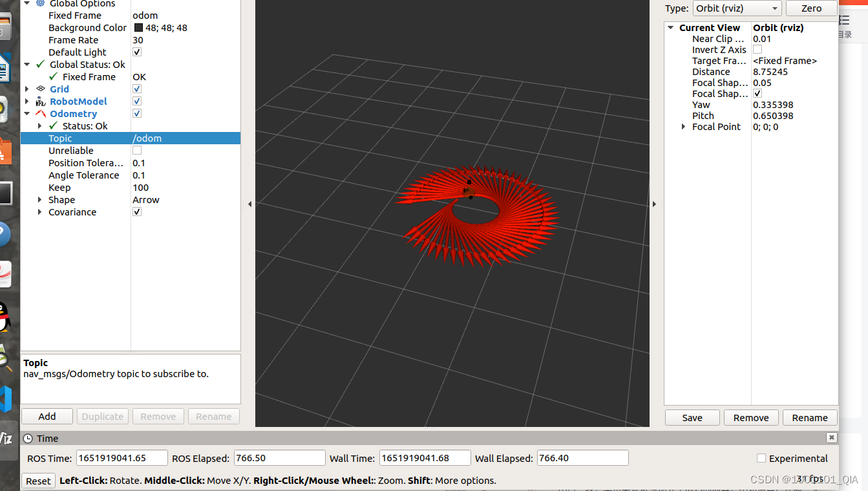
Task: Disable the Odometry display checkbox
Action: (137, 113)
